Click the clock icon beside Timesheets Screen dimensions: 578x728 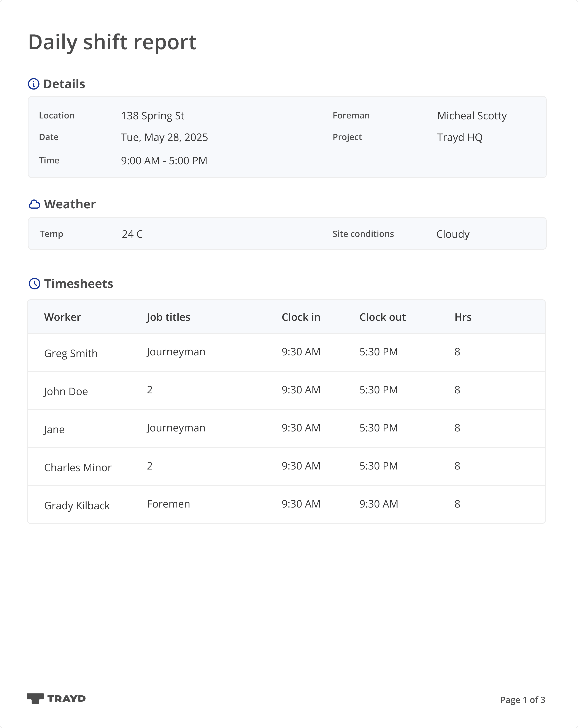pyautogui.click(x=34, y=284)
